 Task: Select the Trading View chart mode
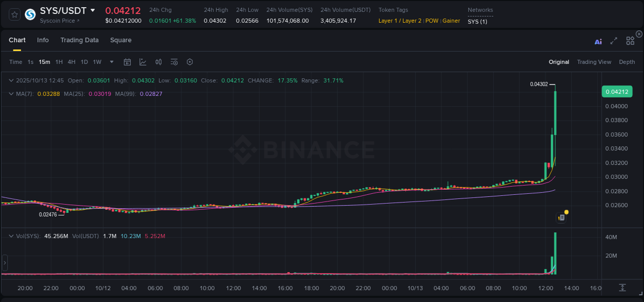pos(594,61)
